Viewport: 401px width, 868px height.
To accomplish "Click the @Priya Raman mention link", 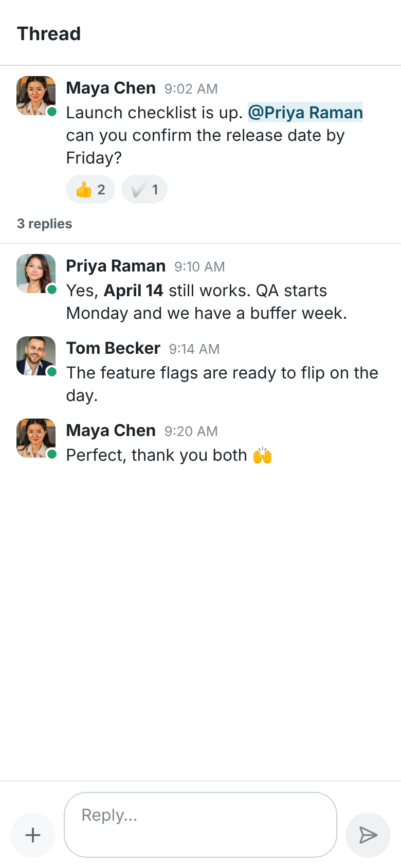I will [305, 112].
